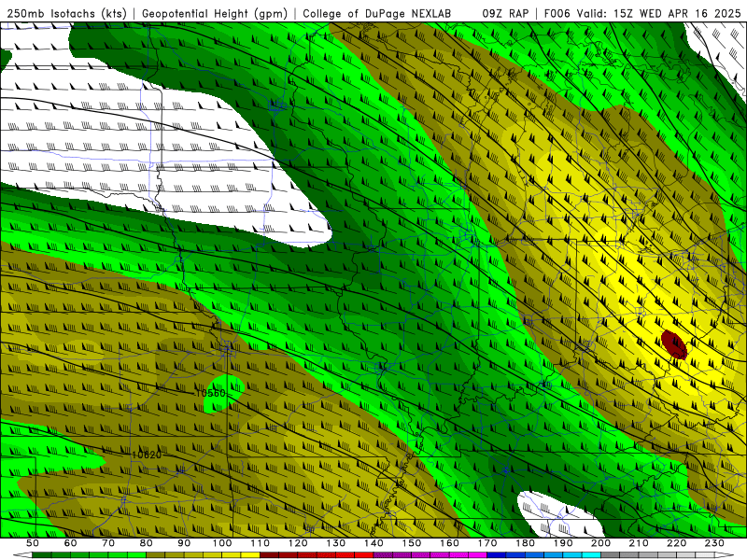The image size is (747, 560).
Task: Click the '09Z RAP' model run label
Action: (505, 14)
